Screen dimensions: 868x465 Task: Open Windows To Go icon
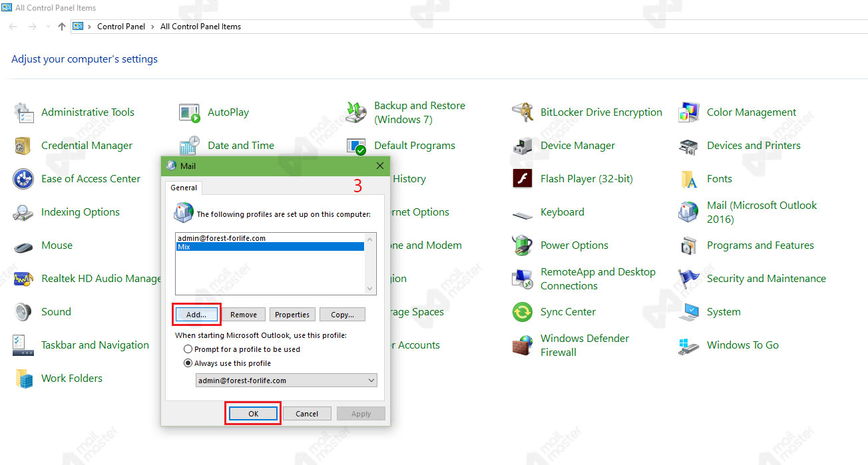[x=689, y=345]
